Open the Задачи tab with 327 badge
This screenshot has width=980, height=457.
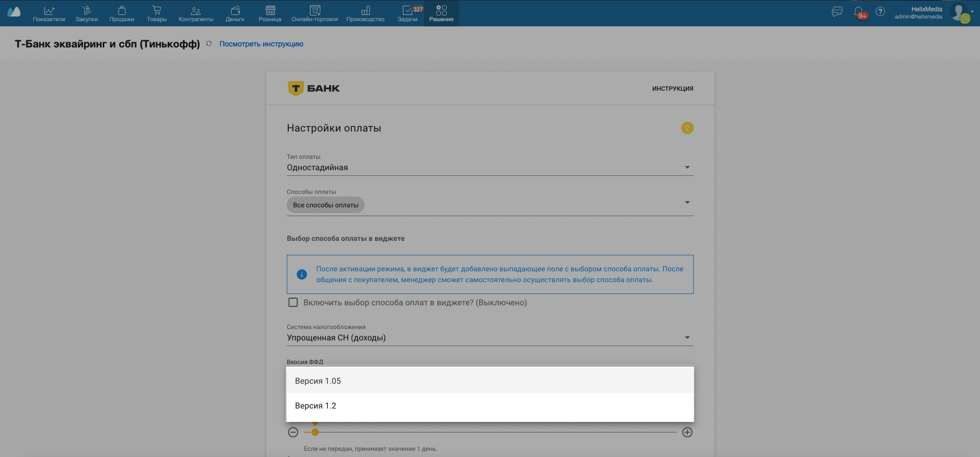coord(407,13)
